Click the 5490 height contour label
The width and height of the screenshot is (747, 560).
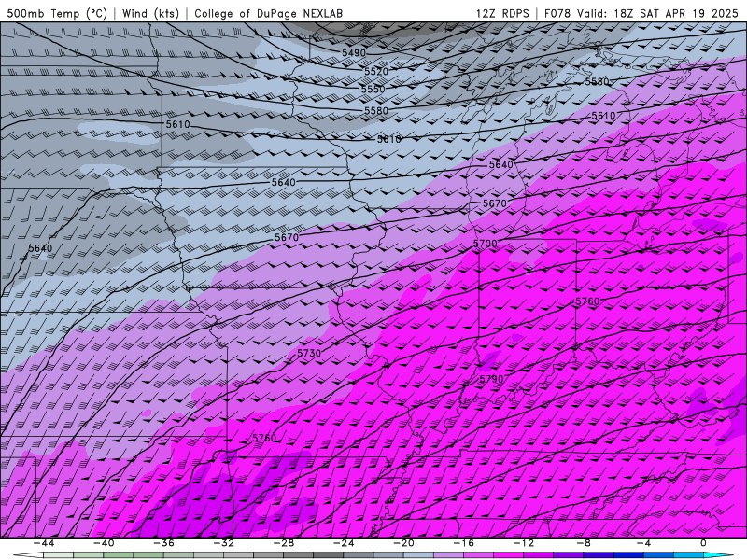pyautogui.click(x=354, y=53)
